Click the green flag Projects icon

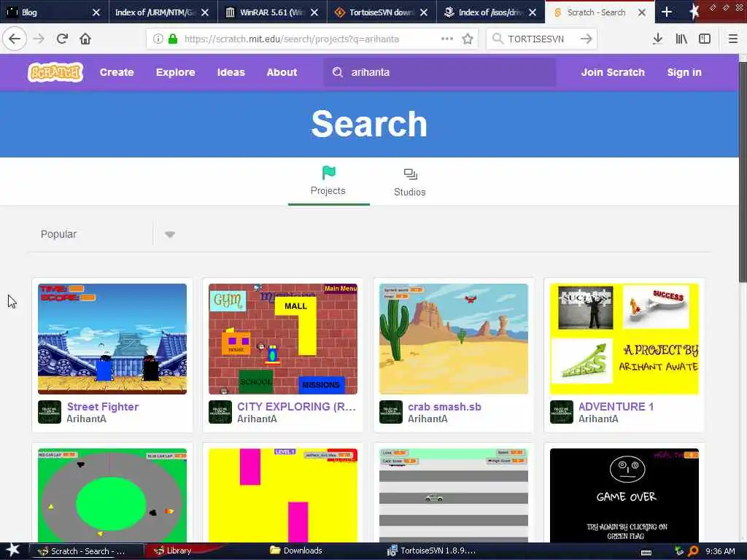(329, 172)
